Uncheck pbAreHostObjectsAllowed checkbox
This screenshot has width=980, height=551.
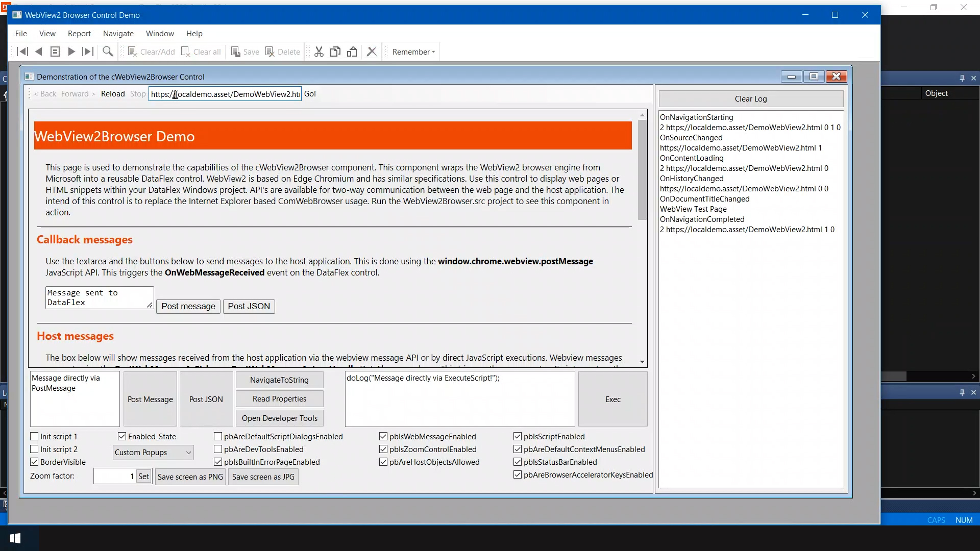383,462
